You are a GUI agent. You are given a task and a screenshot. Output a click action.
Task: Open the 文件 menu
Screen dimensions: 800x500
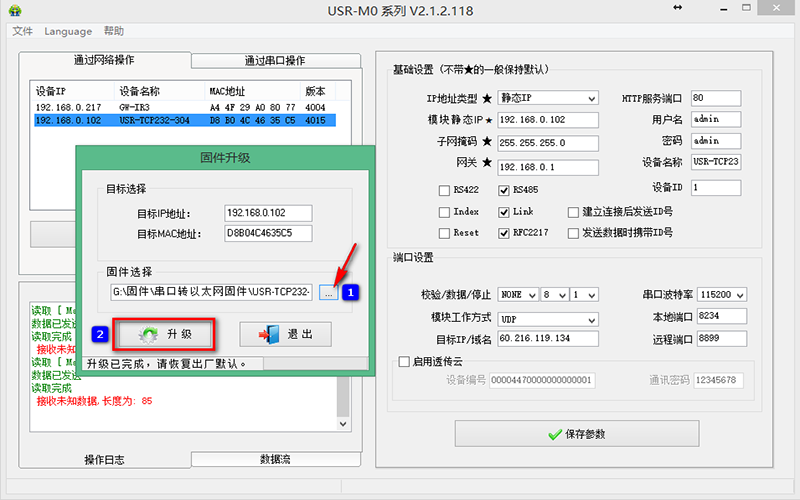click(22, 31)
